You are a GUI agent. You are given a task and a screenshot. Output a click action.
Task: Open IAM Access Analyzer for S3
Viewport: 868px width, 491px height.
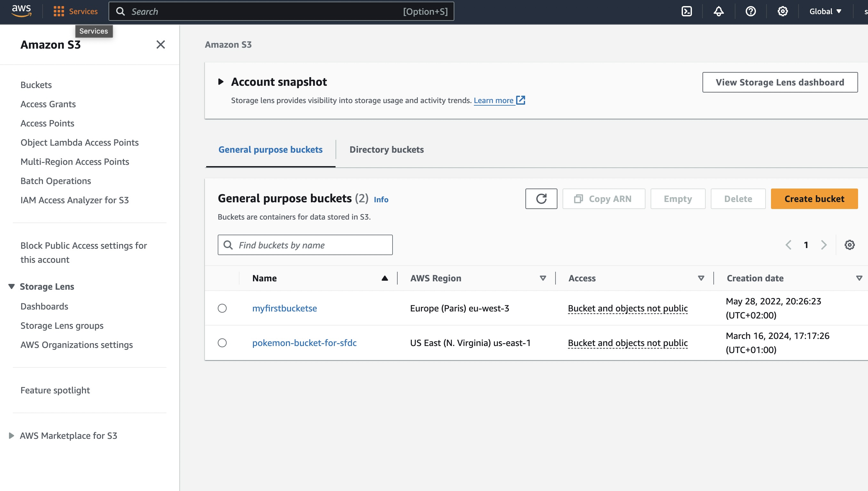(x=75, y=200)
